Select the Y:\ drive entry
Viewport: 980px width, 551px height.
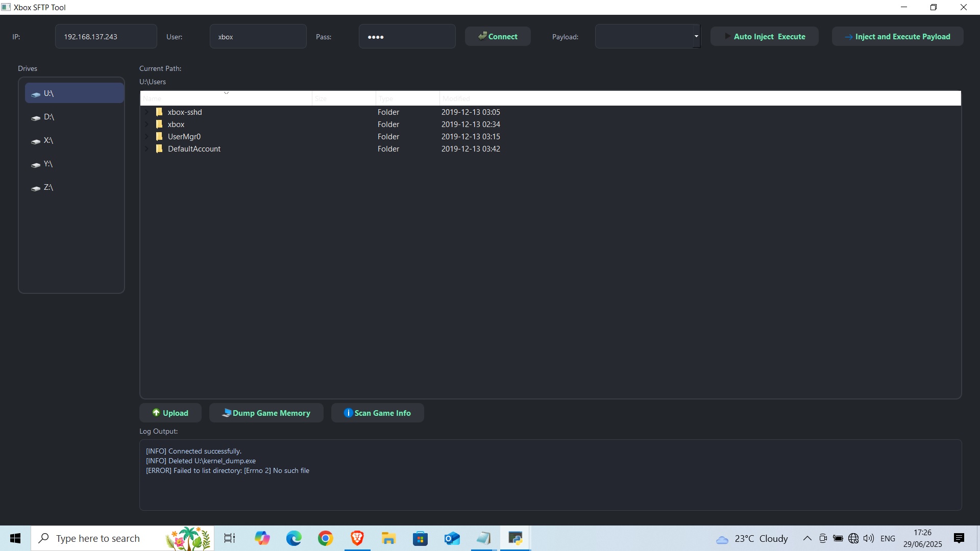(x=48, y=164)
